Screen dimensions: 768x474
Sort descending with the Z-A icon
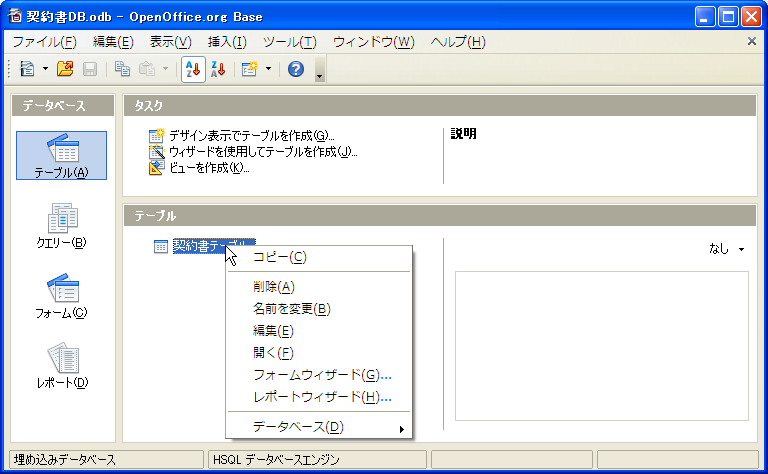[x=218, y=69]
